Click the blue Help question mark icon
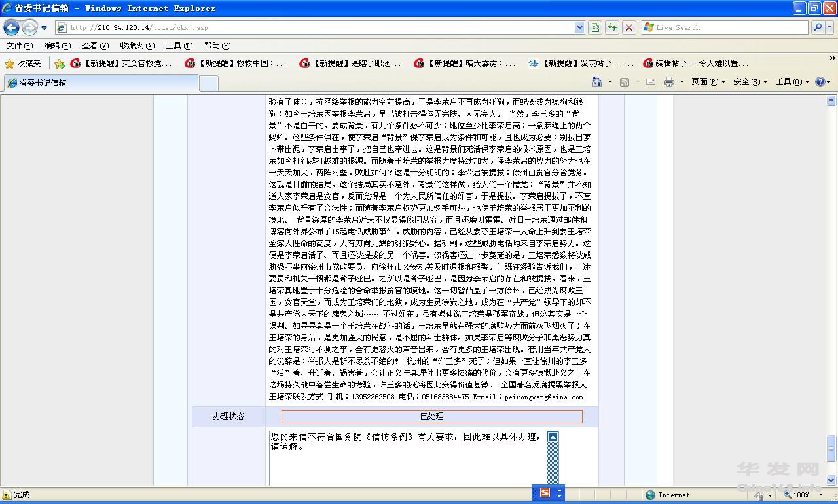The width and height of the screenshot is (838, 504). click(820, 82)
